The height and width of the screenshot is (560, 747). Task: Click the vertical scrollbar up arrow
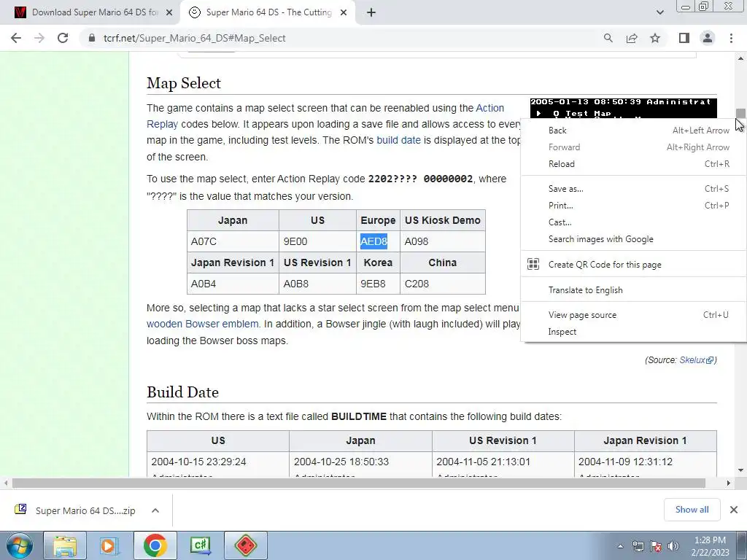740,58
